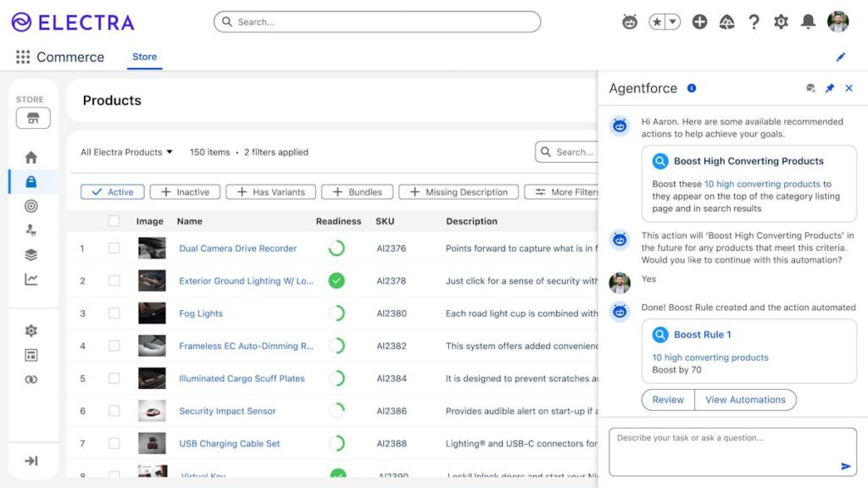Expand the favorites list dropdown arrow
Image resolution: width=868 pixels, height=488 pixels.
coord(672,22)
